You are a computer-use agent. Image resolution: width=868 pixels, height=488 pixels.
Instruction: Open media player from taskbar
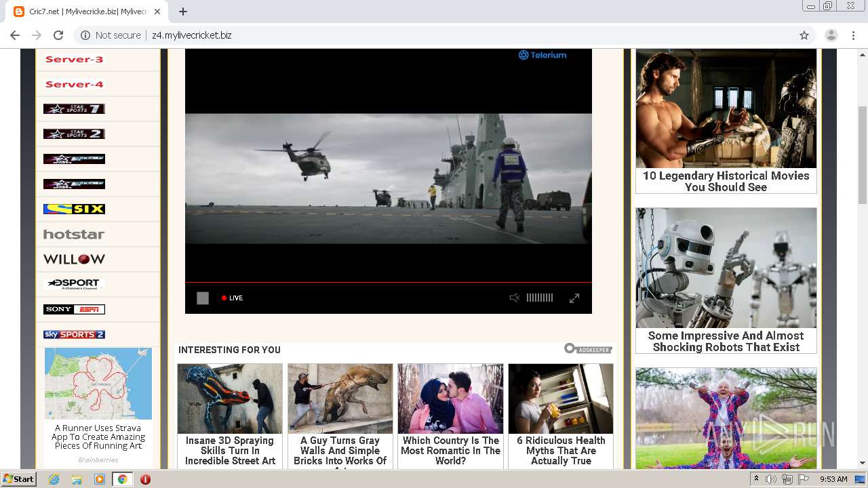pyautogui.click(x=100, y=479)
